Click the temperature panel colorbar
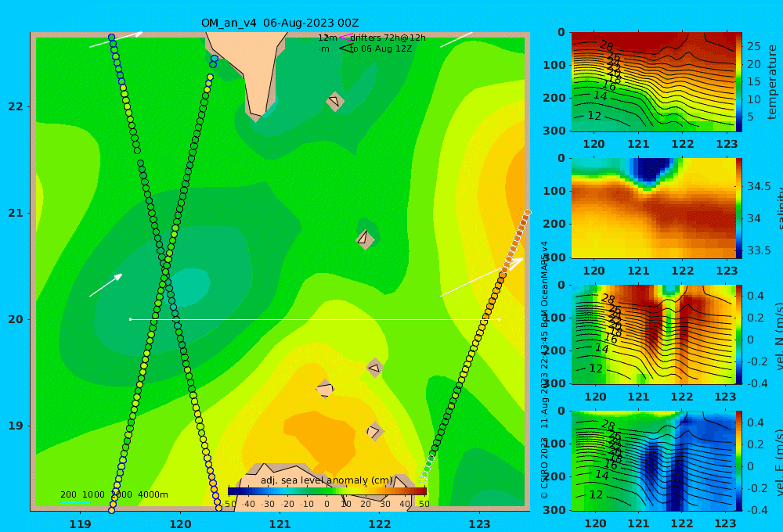 click(739, 82)
